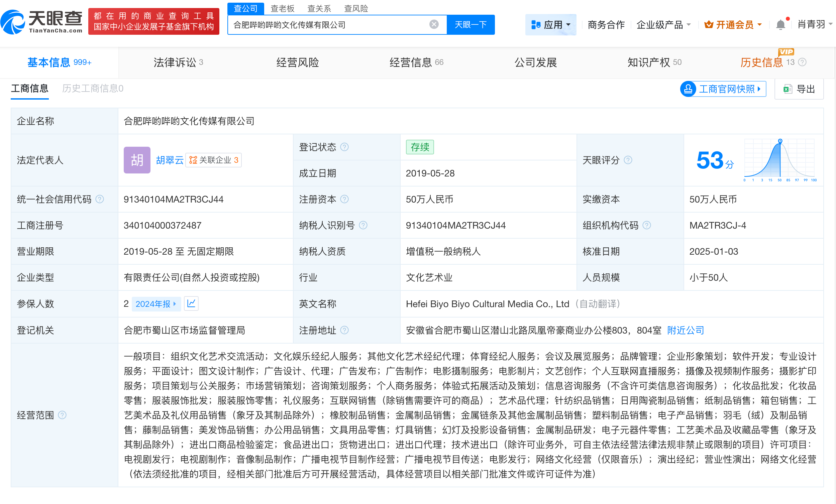Viewport: 836px width, 504px height.
Task: Open the 企业级产品 dropdown
Action: coord(663,25)
